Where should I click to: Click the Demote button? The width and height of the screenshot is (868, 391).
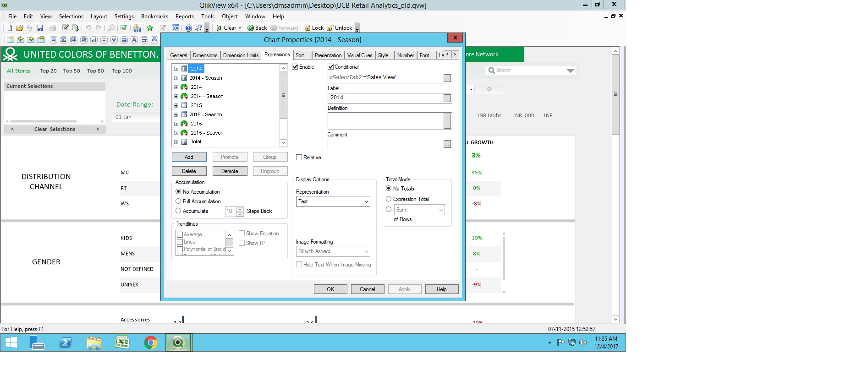pos(230,171)
